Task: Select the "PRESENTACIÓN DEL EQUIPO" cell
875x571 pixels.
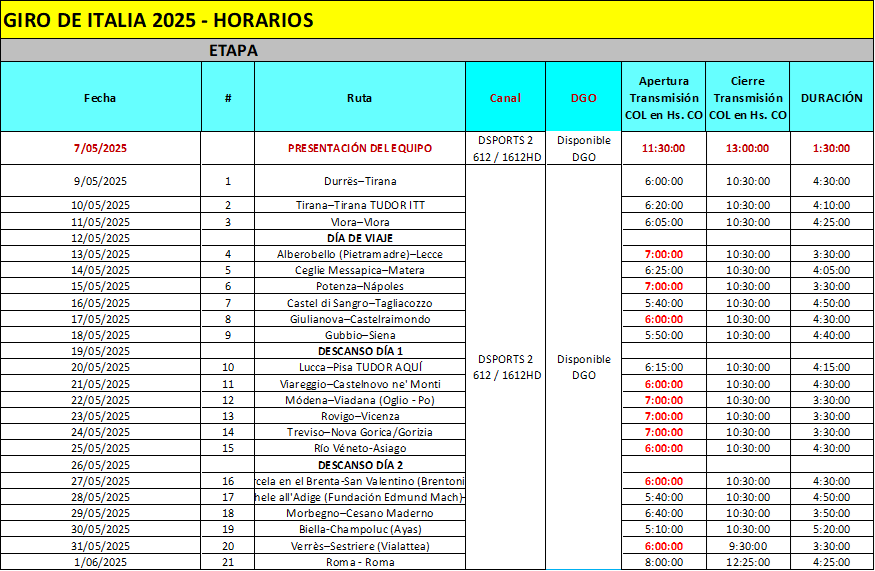Action: click(359, 148)
